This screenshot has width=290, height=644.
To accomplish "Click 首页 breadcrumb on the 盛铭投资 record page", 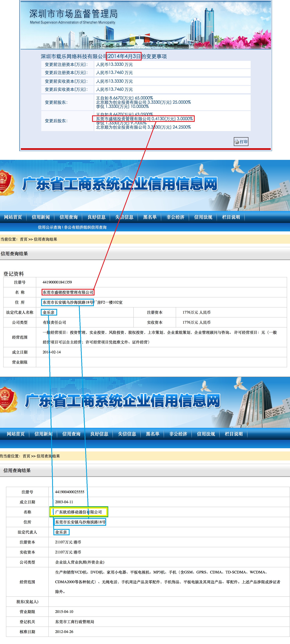I will [x=24, y=239].
